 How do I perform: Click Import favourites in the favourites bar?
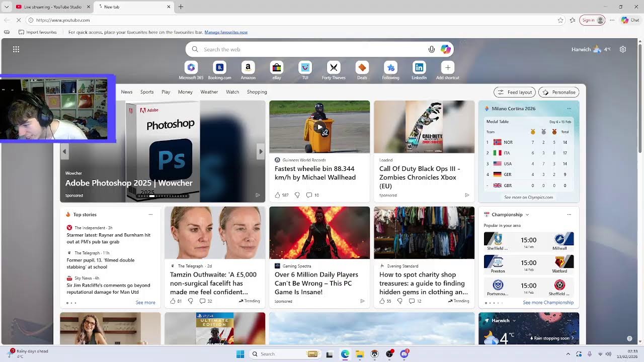click(37, 32)
